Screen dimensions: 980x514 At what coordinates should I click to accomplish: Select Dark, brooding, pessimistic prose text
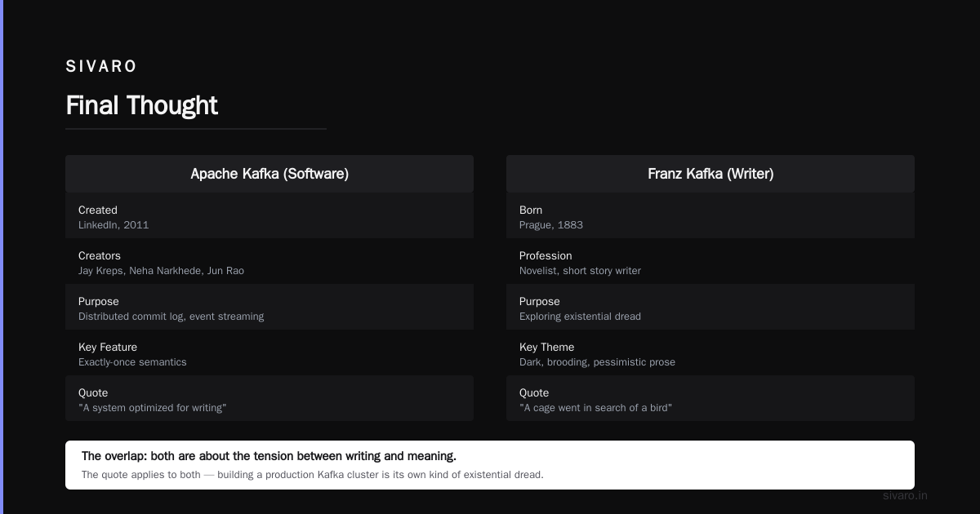pos(597,361)
